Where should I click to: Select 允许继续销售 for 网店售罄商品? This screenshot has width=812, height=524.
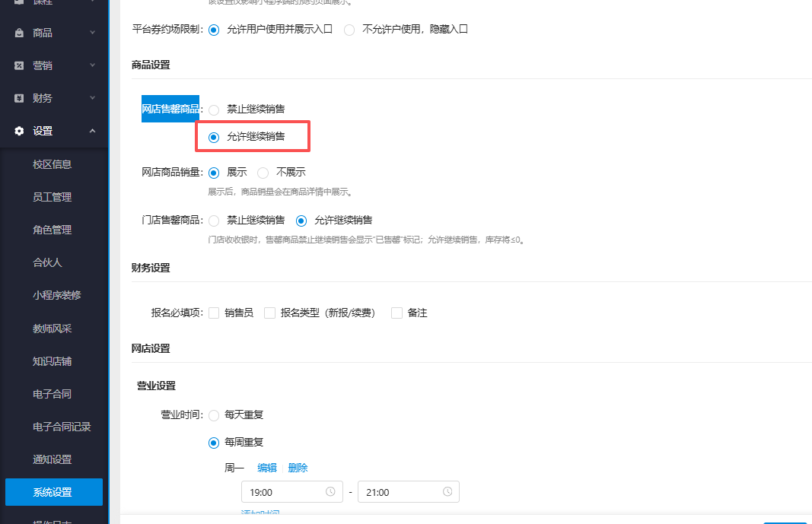pyautogui.click(x=214, y=137)
